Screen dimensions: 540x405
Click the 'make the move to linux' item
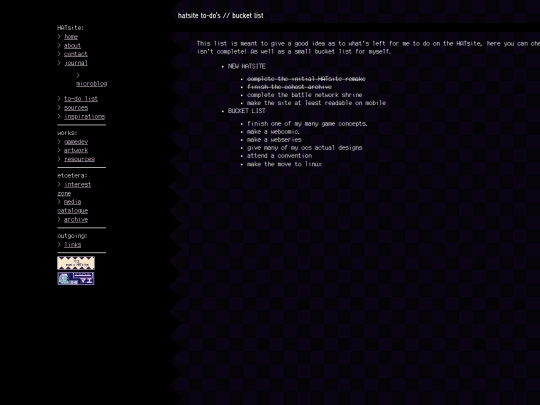pos(284,164)
